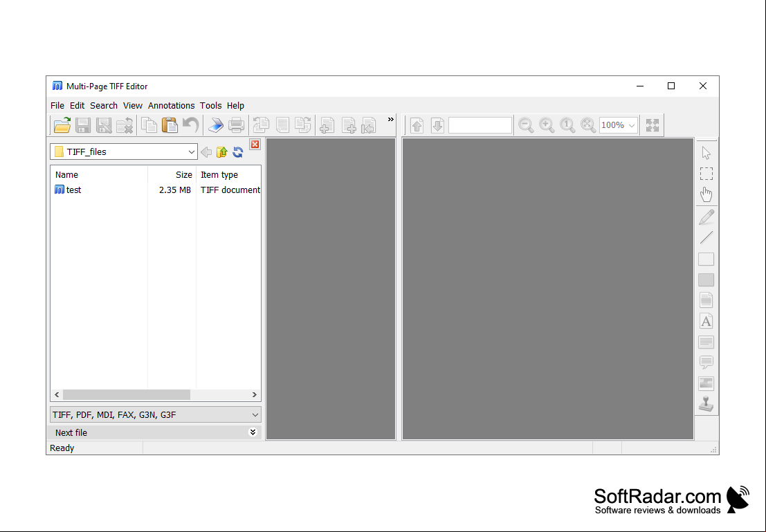
Task: Go to next page with down arrow
Action: coord(437,125)
